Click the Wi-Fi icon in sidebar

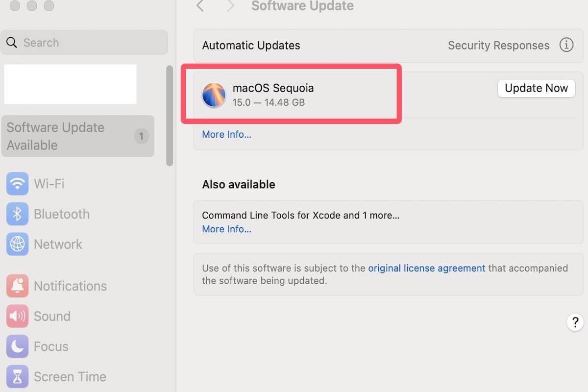pos(18,184)
